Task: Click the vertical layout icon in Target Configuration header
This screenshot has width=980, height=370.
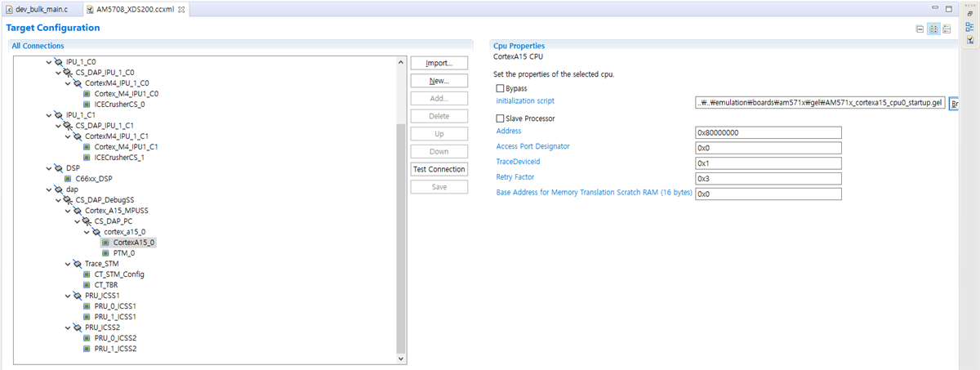Action: [x=947, y=29]
